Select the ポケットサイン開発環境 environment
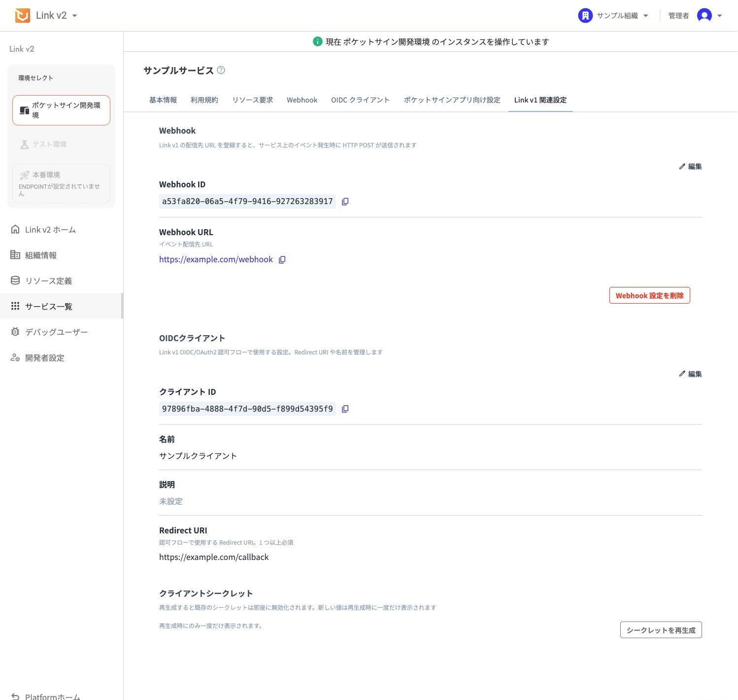 [x=61, y=110]
